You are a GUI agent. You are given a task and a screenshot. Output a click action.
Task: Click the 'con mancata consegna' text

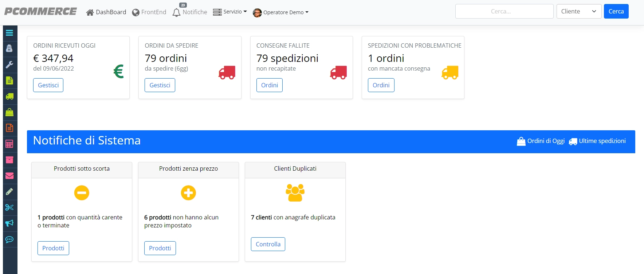pos(399,68)
